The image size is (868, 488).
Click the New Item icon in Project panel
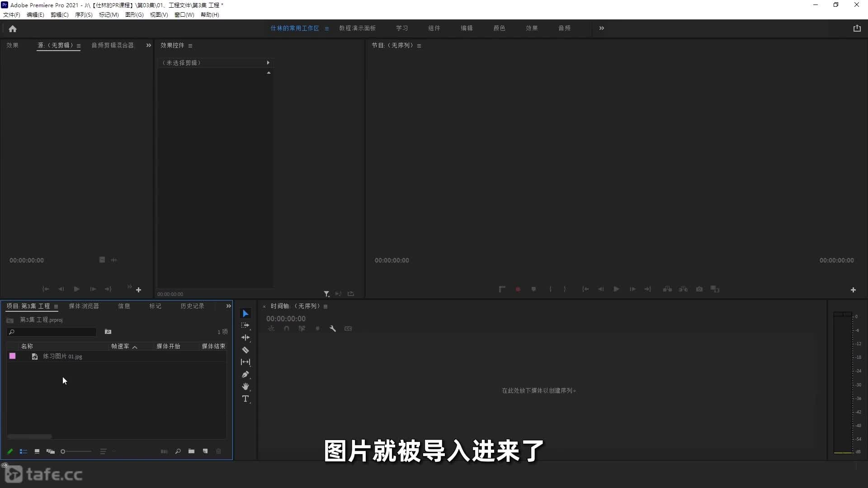[205, 451]
